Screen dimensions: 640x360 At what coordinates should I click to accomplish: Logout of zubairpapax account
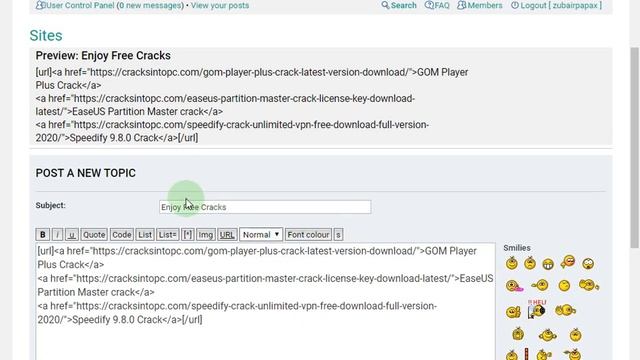556,5
